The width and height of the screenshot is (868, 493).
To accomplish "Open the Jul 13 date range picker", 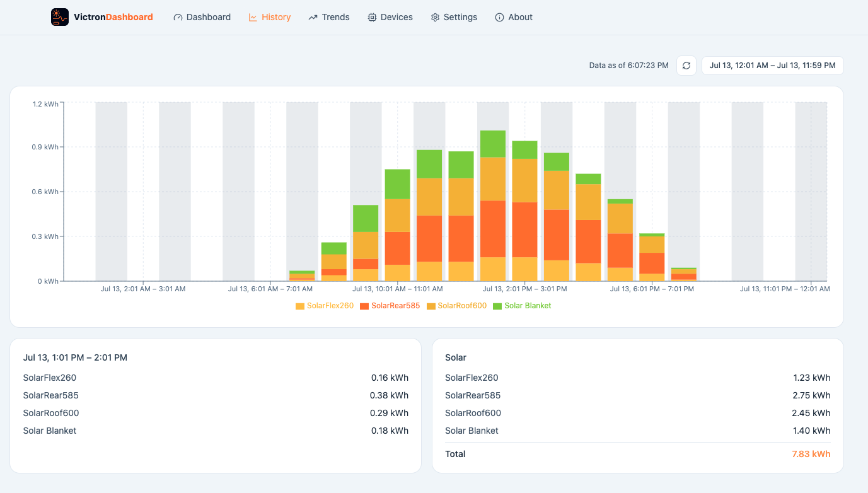I will (x=772, y=66).
